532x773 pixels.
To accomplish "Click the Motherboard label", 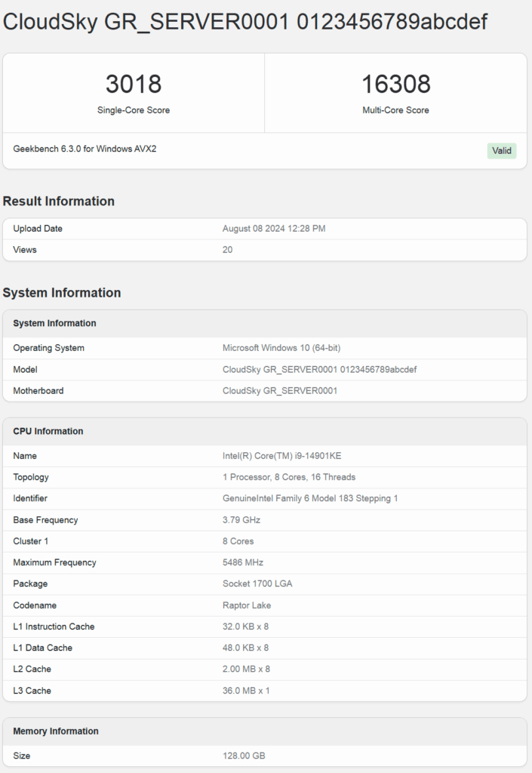I will (x=38, y=391).
